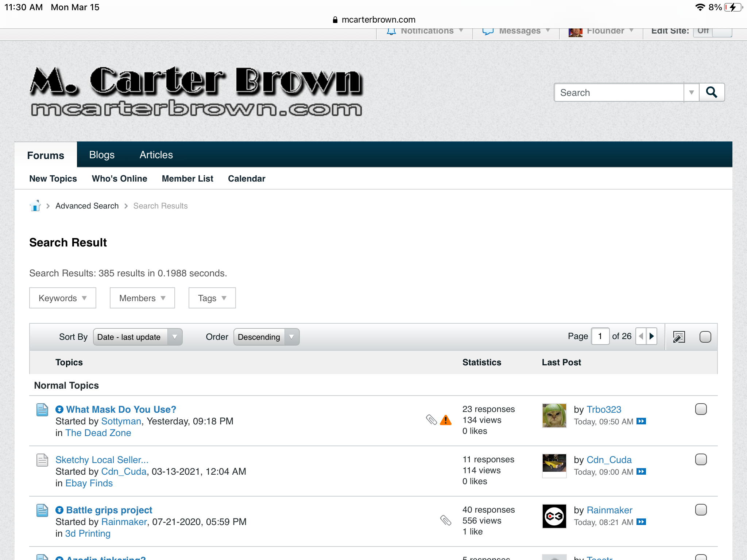Click the M. Carter Brown site logo
The height and width of the screenshot is (560, 747).
click(x=196, y=91)
